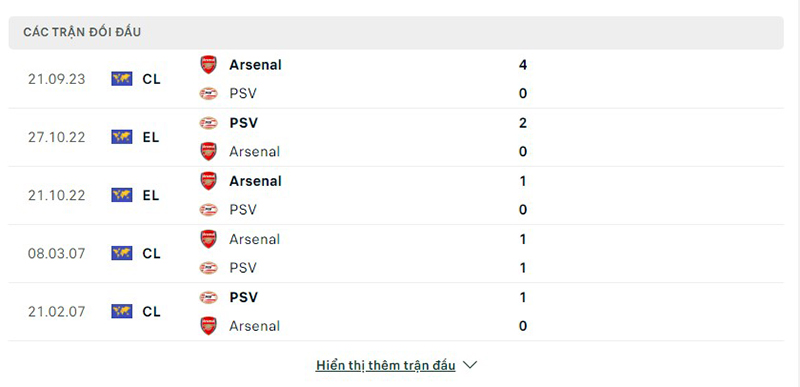
Task: Click the EL label for 21.10.22 match
Action: 151,196
